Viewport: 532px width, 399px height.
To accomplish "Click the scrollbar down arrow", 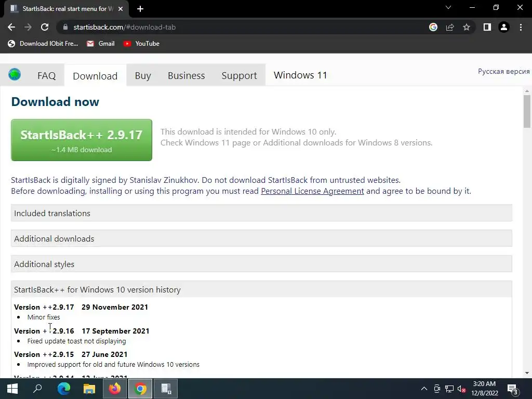I will click(x=527, y=373).
